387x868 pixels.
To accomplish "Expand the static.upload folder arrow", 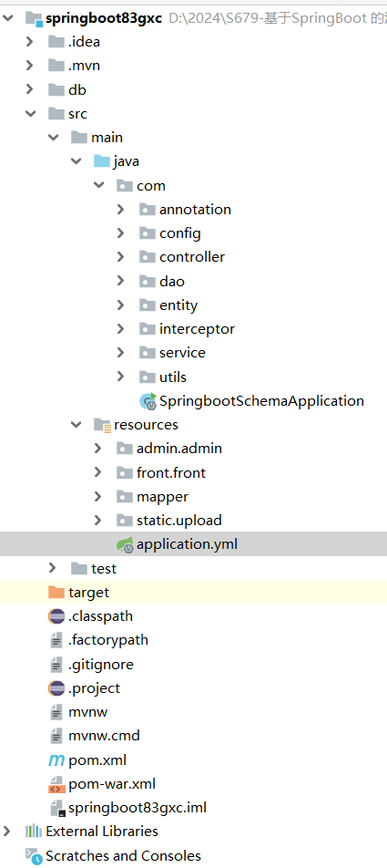I will pyautogui.click(x=97, y=521).
